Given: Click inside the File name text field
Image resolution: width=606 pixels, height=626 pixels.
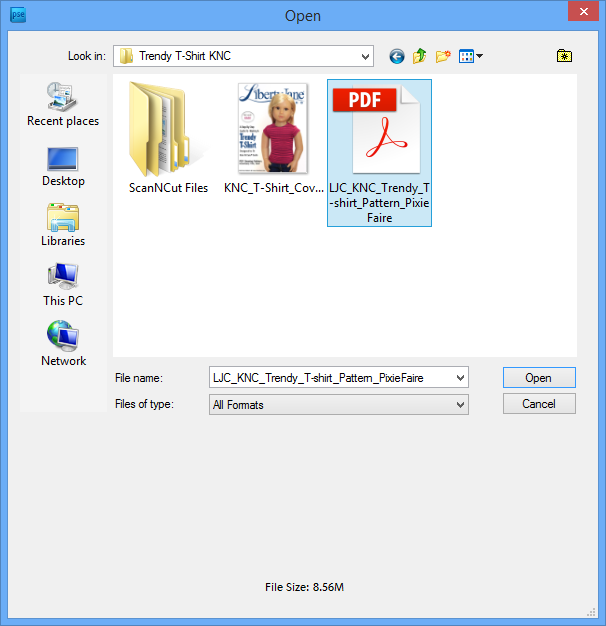Looking at the screenshot, I should 330,378.
